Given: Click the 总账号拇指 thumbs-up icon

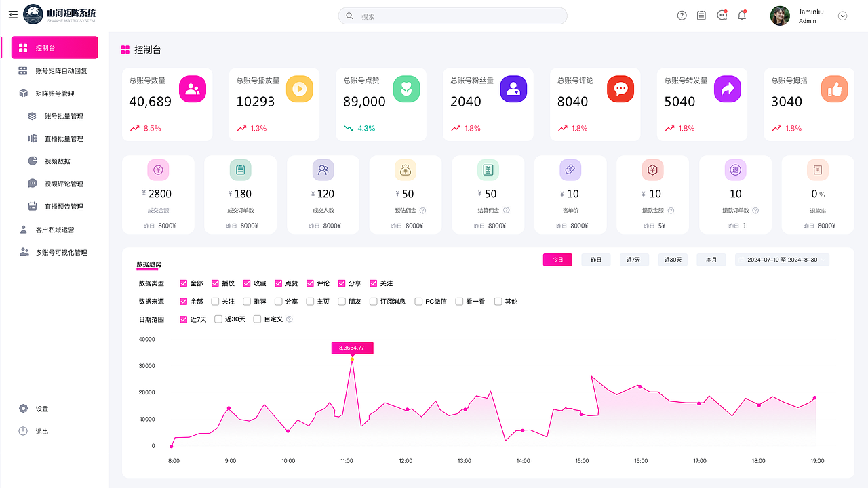Looking at the screenshot, I should (x=835, y=89).
